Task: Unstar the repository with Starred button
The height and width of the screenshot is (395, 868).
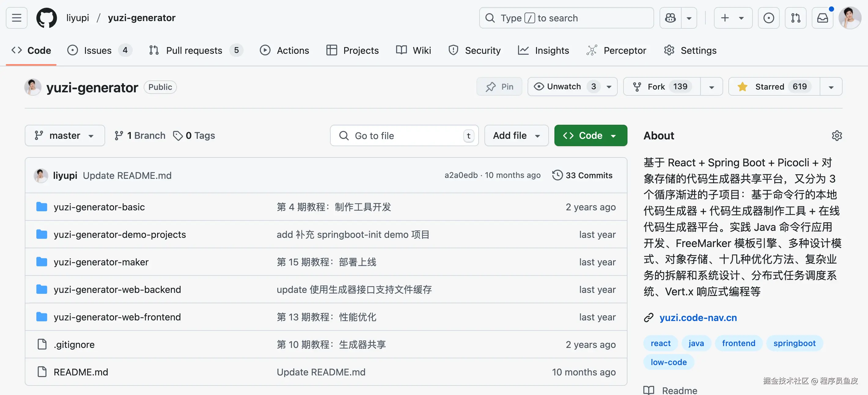Action: click(x=770, y=87)
